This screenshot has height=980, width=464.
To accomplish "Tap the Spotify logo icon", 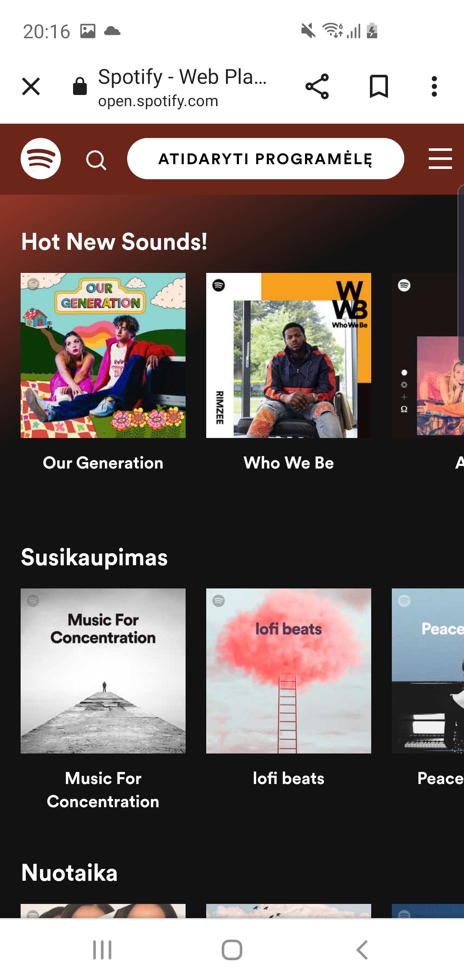I will (x=41, y=159).
